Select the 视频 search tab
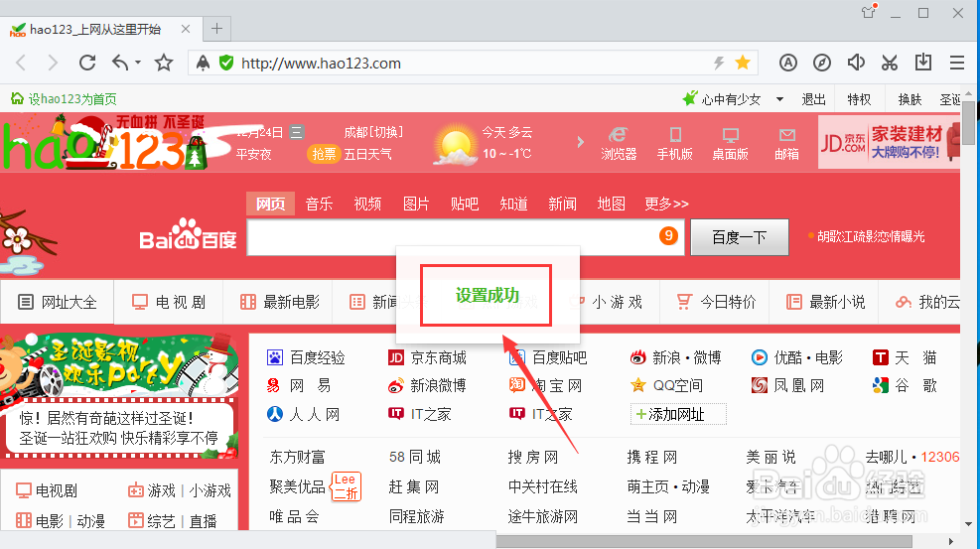The image size is (980, 549). point(367,204)
